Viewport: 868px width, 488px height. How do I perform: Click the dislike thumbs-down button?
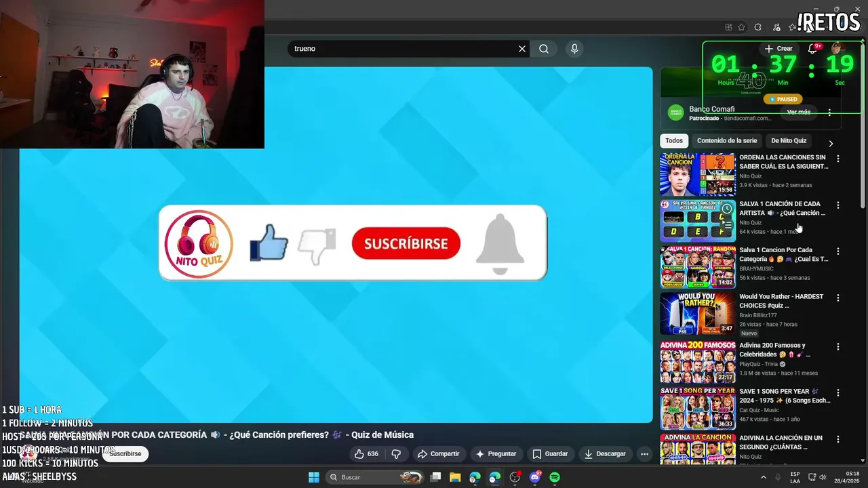(396, 453)
